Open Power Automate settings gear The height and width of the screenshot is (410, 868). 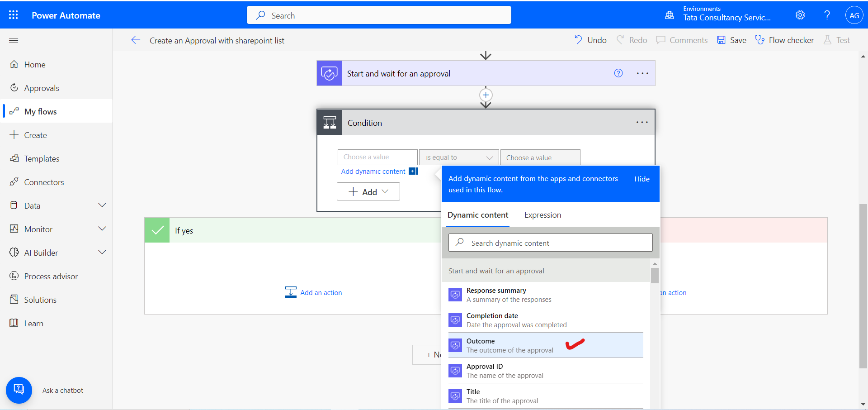coord(800,15)
